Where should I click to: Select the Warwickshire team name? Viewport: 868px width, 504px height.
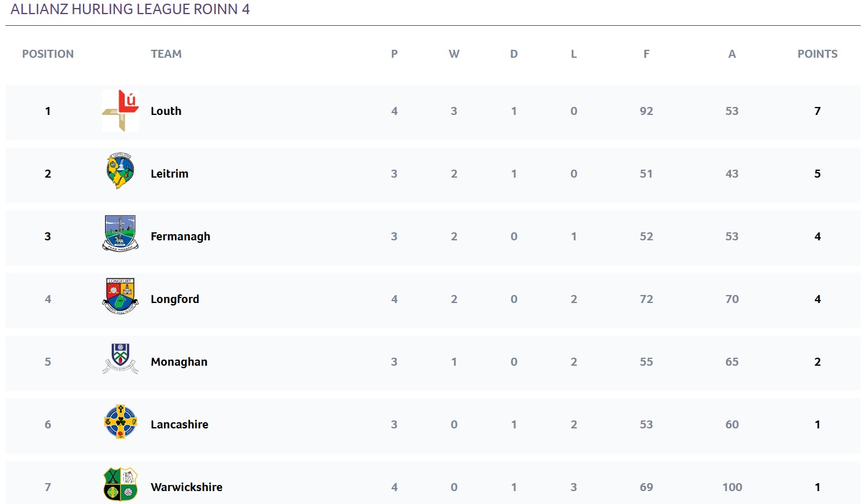point(187,487)
